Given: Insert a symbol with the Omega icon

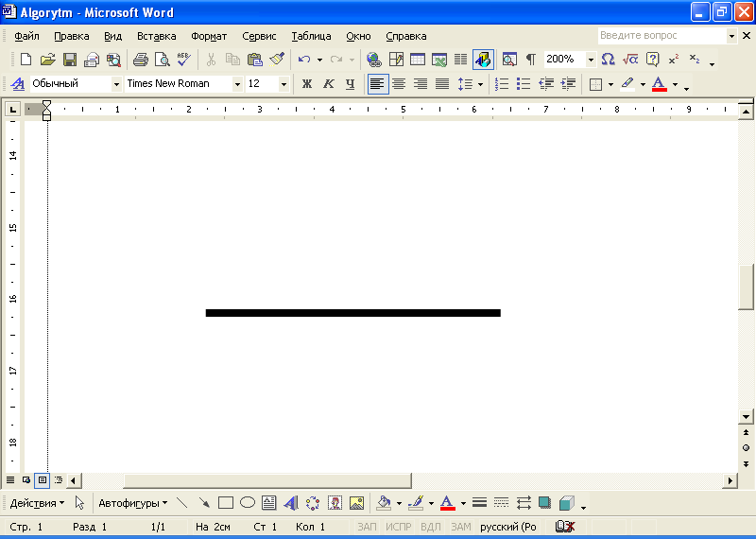Looking at the screenshot, I should (608, 60).
